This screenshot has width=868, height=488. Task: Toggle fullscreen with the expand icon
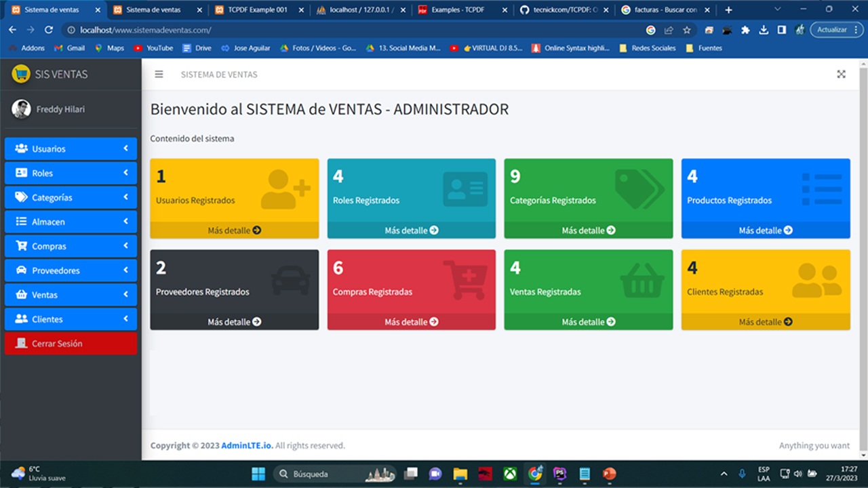tap(841, 75)
